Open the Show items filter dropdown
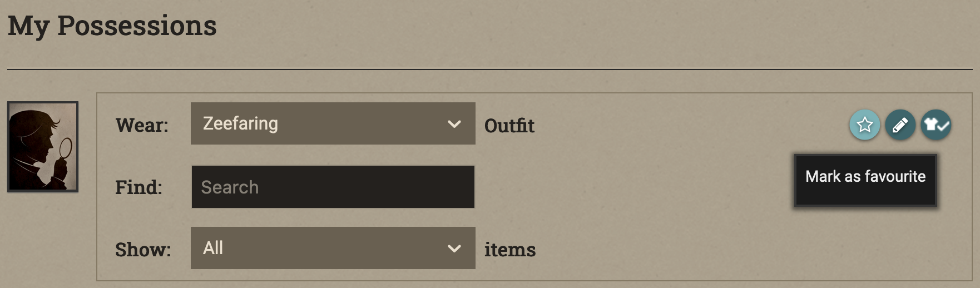The width and height of the screenshot is (980, 288). coord(333,248)
